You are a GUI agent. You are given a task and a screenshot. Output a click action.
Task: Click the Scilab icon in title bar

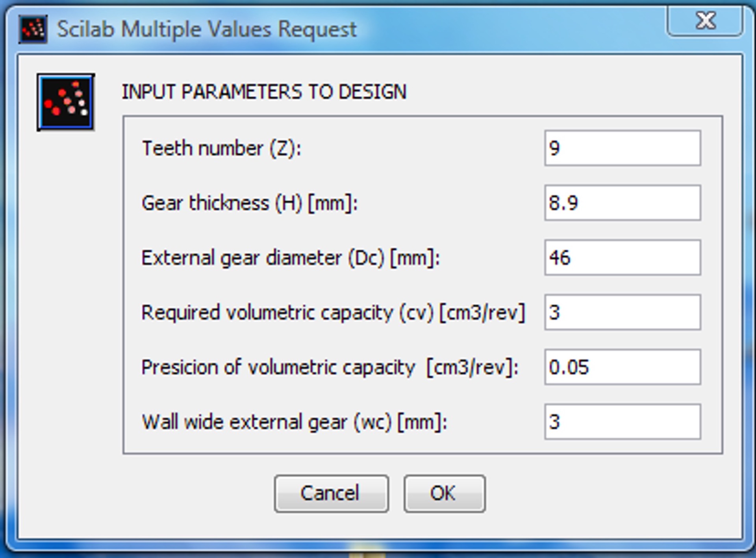[x=33, y=29]
